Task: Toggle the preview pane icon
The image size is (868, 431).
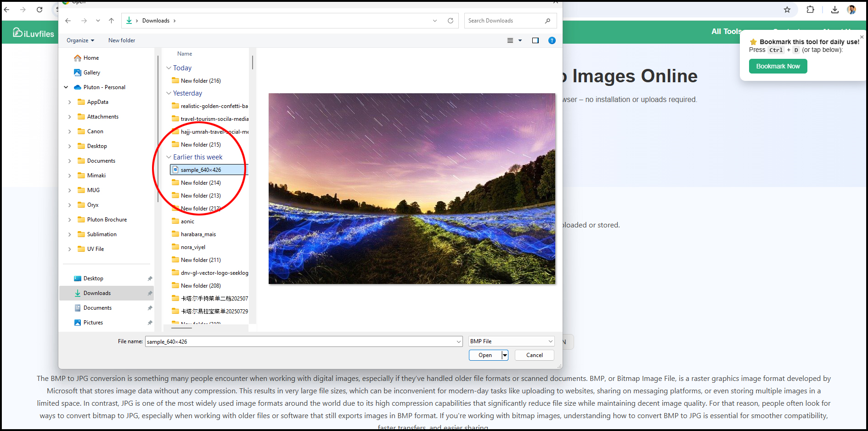Action: (535, 40)
